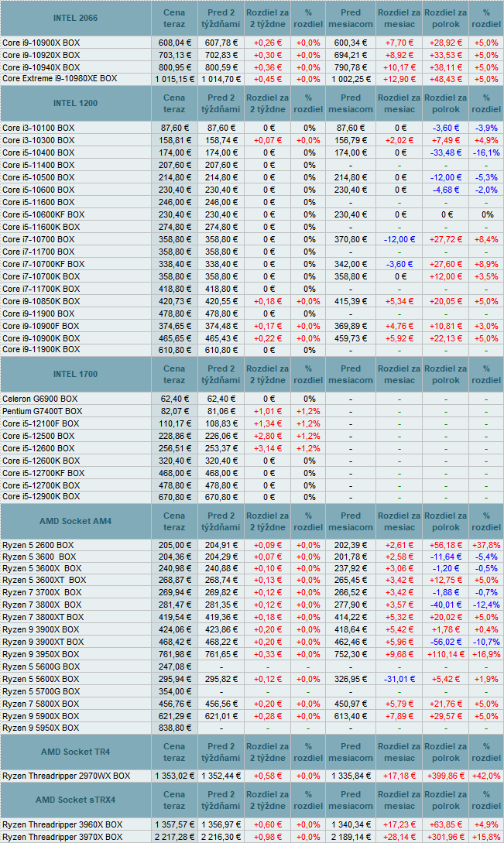Image resolution: width=504 pixels, height=843 pixels.
Task: Select Core i5-11400 BOX row name
Action: [39, 165]
